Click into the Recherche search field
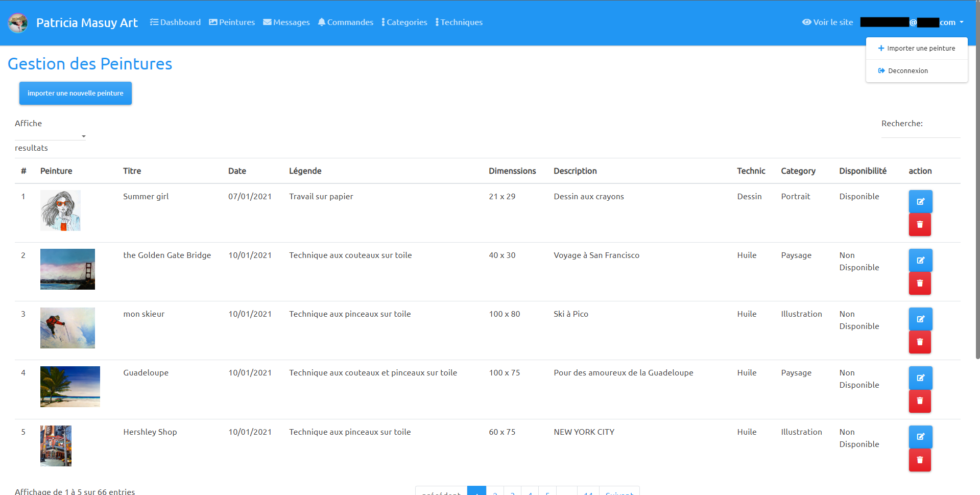This screenshot has height=495, width=980. tap(920, 132)
